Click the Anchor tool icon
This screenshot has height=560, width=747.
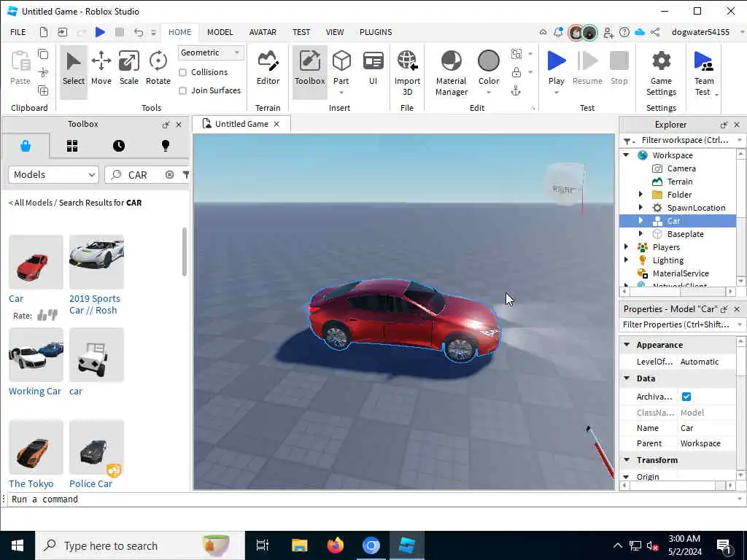(x=516, y=91)
